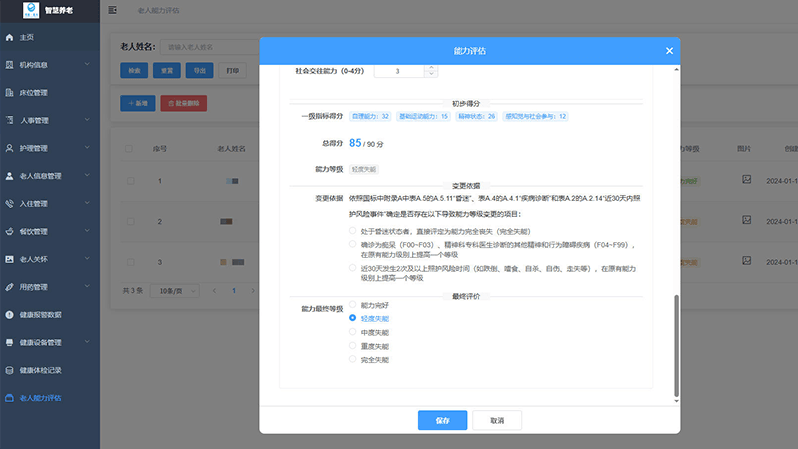This screenshot has width=798, height=449.
Task: Open 老人能力评估 in the sidebar menu
Action: tap(41, 398)
